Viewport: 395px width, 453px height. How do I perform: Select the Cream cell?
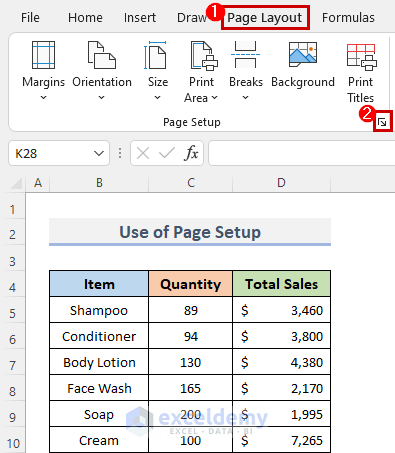pos(99,440)
